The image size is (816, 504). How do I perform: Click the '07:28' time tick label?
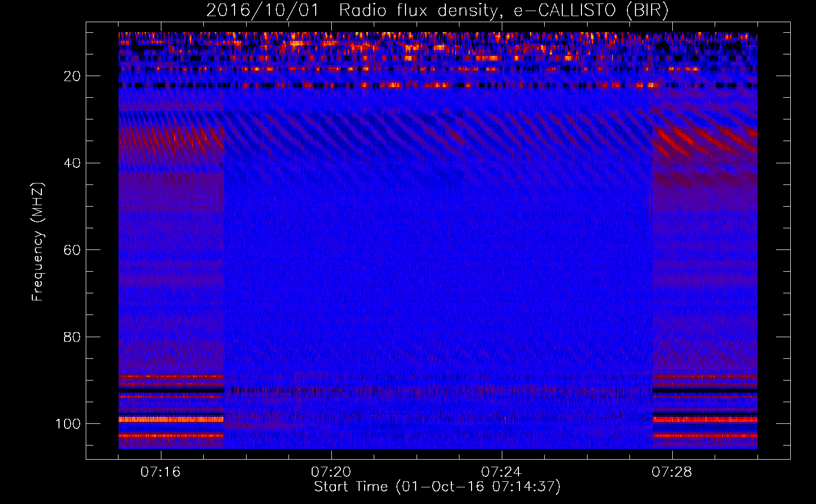672,472
